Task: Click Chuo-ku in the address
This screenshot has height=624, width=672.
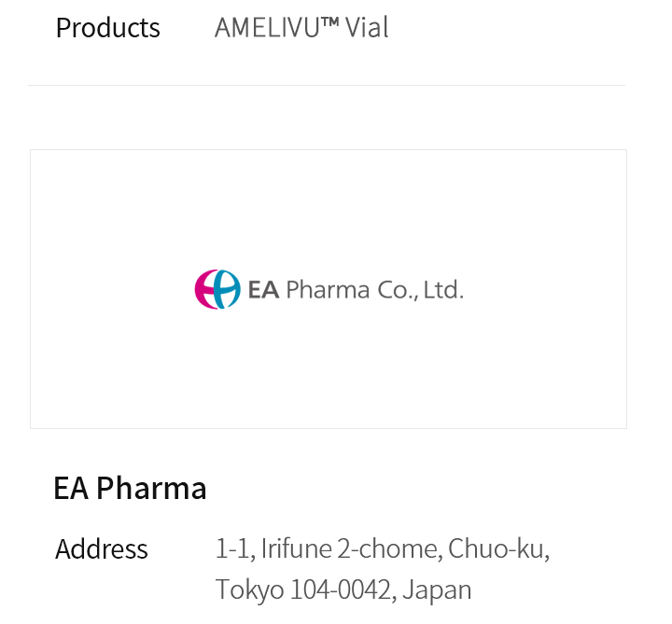Action: 498,549
